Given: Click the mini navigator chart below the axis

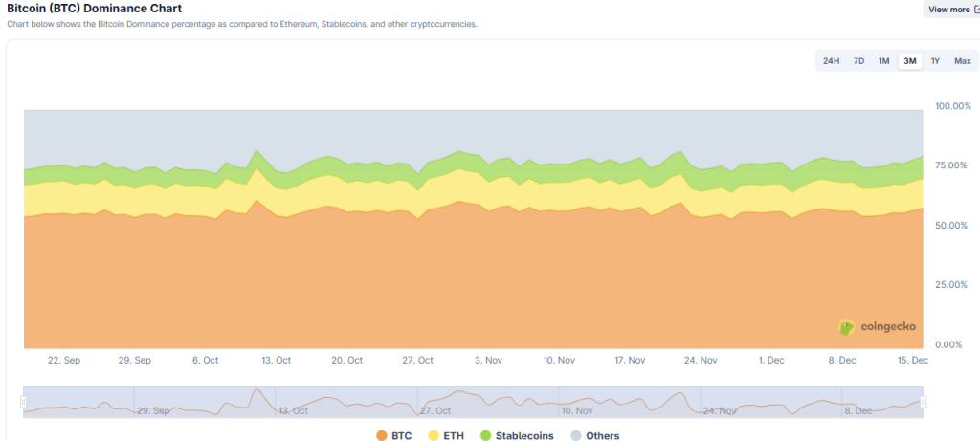Looking at the screenshot, I should (479, 402).
